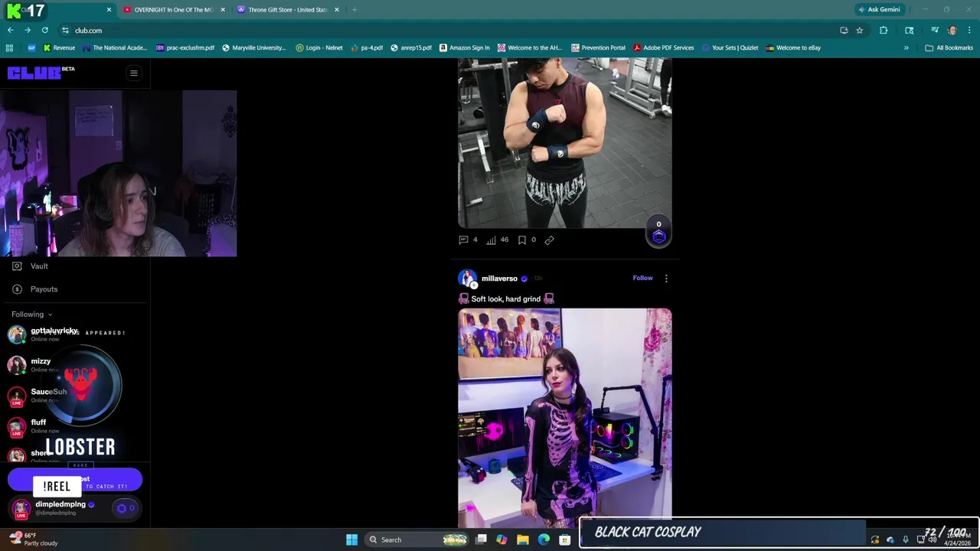Open the Welcome to the AH bookmark

(529, 47)
